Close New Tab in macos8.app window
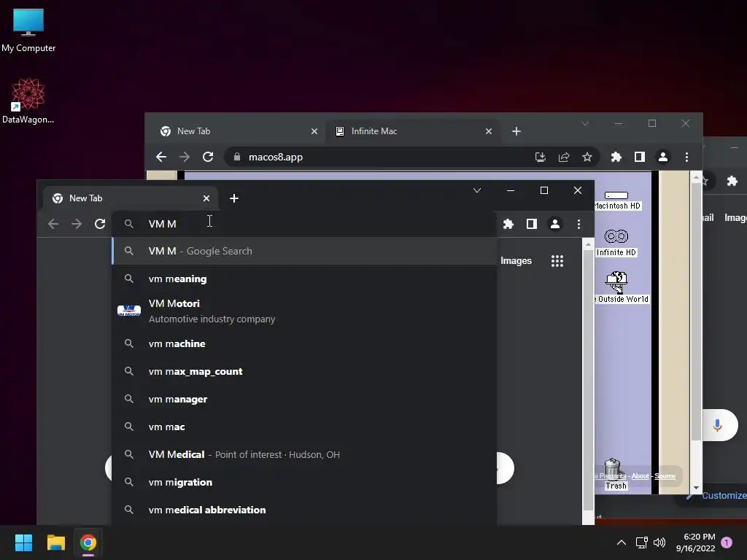Image resolution: width=747 pixels, height=560 pixels. pyautogui.click(x=314, y=131)
